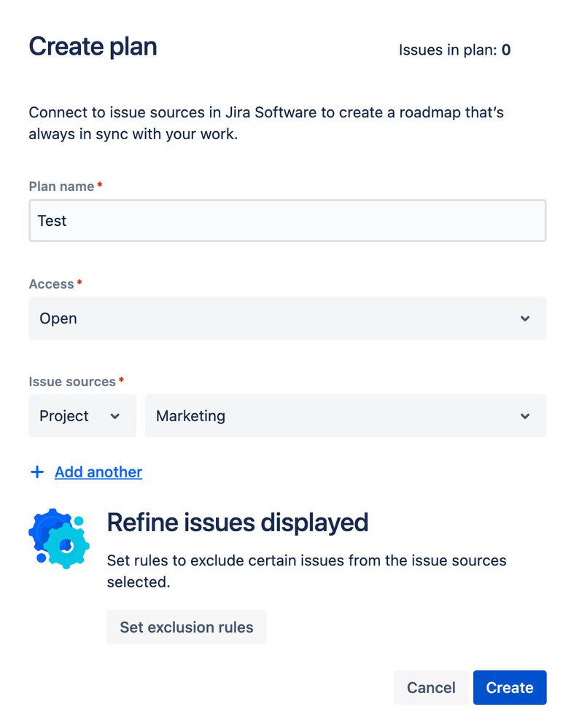The width and height of the screenshot is (571, 728).
Task: Open the Access dropdown showing Open
Action: (x=287, y=318)
